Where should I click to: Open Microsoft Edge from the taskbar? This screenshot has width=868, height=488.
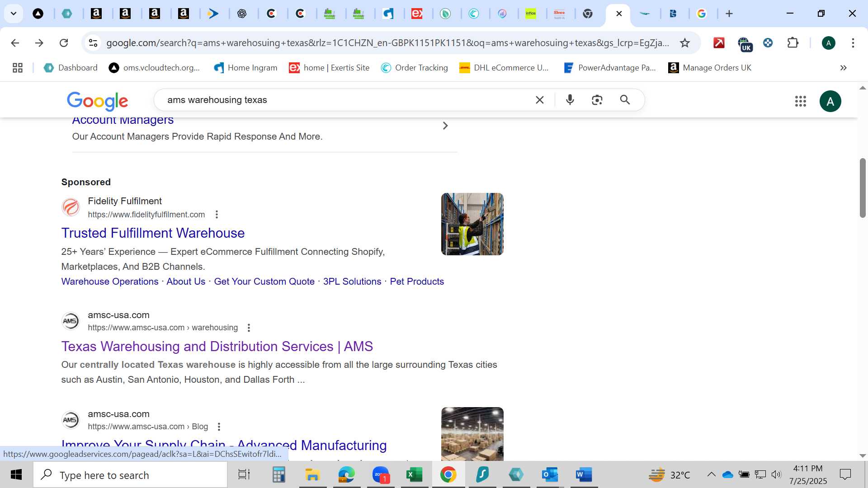347,475
